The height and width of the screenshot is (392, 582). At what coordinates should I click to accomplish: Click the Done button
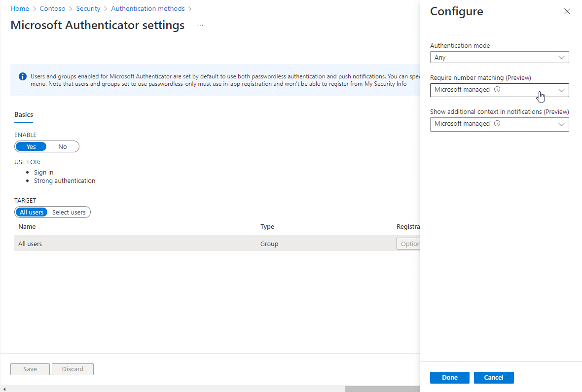click(x=449, y=378)
